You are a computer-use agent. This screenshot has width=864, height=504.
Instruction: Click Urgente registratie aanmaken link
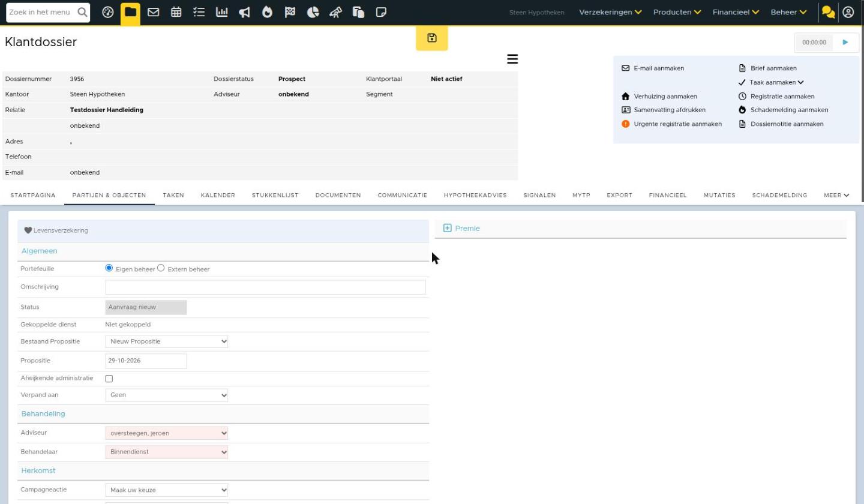pos(672,124)
